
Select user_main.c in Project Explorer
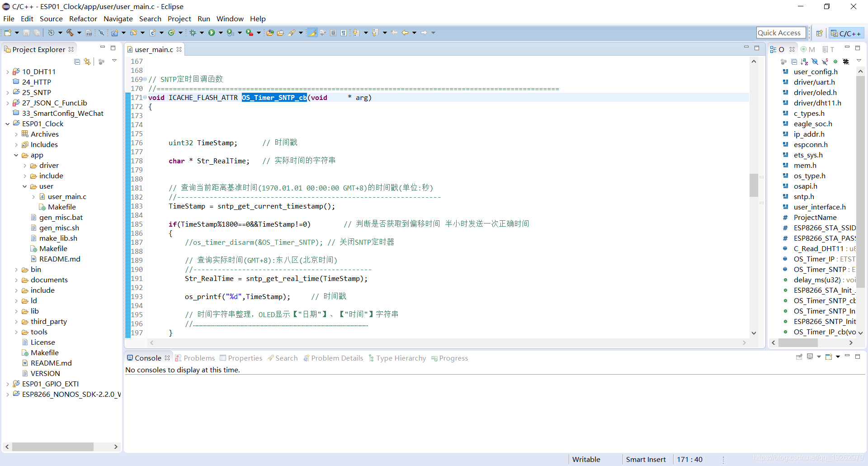click(67, 196)
